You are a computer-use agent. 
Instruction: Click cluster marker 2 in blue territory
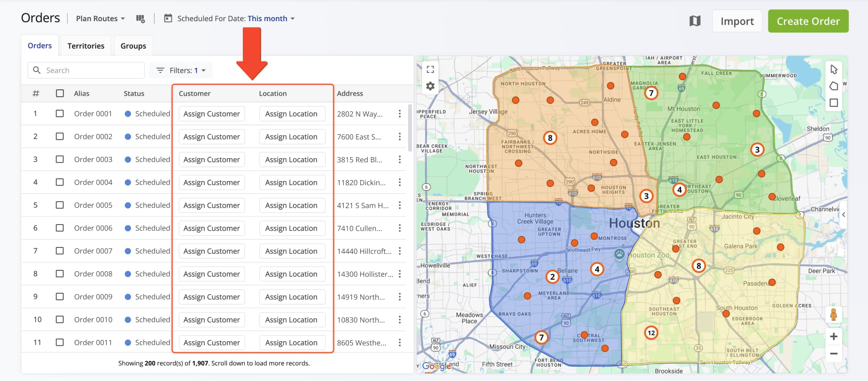tap(552, 277)
